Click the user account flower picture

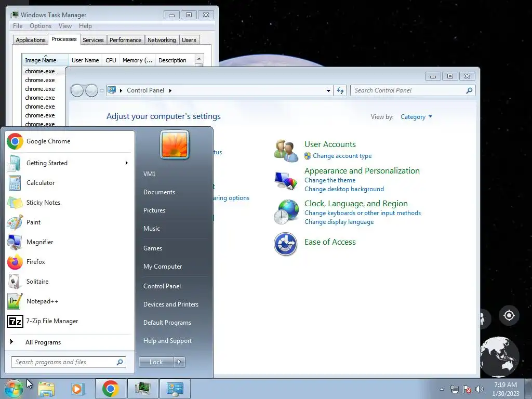pos(175,145)
